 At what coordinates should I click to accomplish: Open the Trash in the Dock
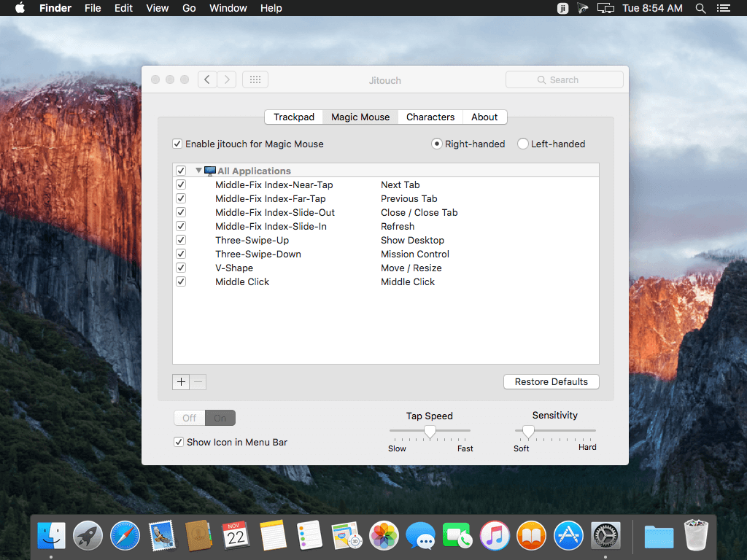(x=696, y=535)
